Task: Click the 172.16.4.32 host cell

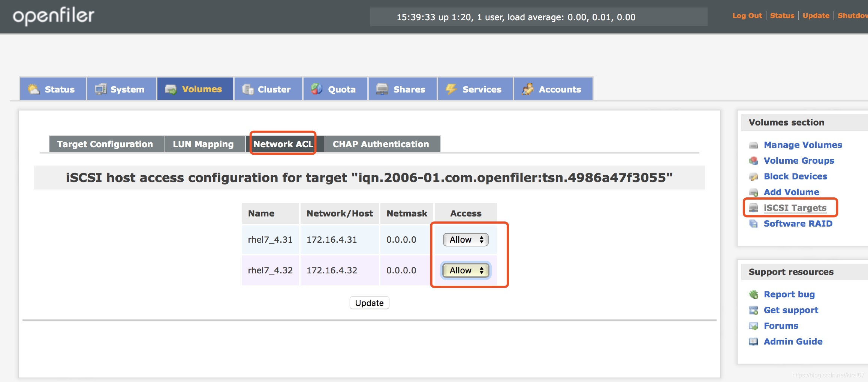Action: click(x=340, y=270)
